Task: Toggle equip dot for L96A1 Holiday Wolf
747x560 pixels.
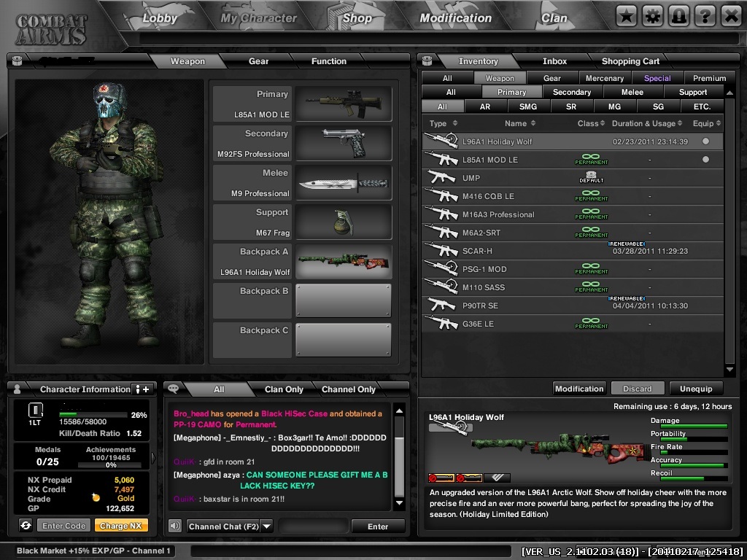Action: pyautogui.click(x=705, y=141)
